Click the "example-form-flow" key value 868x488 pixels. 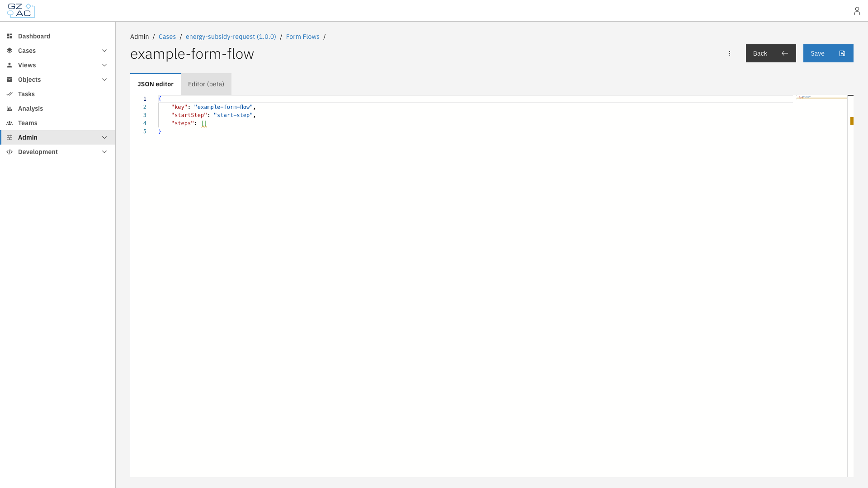click(x=223, y=107)
